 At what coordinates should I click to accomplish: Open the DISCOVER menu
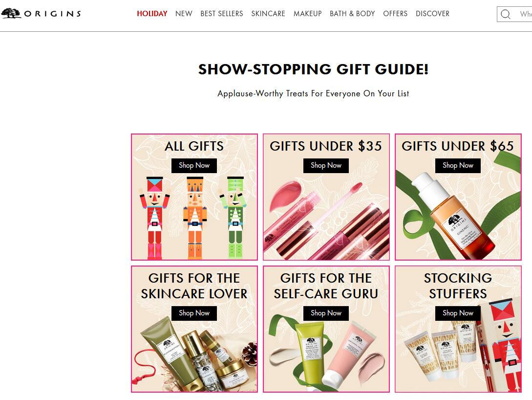[433, 14]
